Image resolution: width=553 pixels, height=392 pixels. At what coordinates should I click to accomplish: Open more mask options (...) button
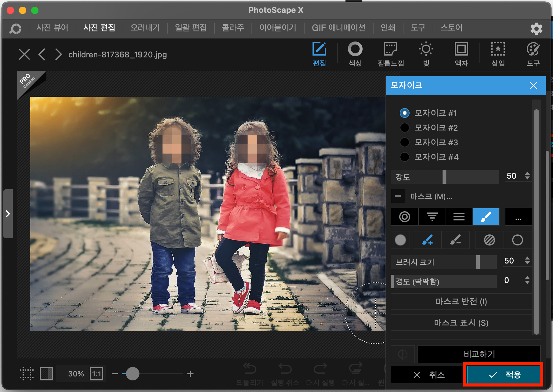pyautogui.click(x=519, y=217)
